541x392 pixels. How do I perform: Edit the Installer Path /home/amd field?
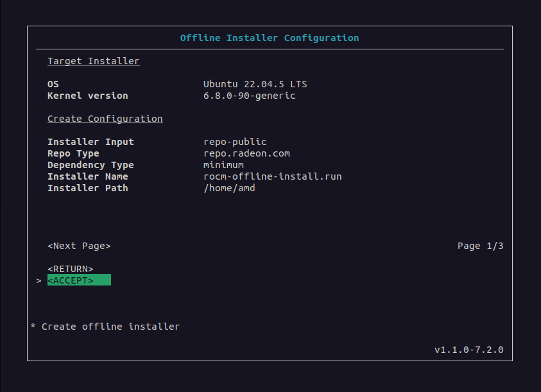[229, 188]
